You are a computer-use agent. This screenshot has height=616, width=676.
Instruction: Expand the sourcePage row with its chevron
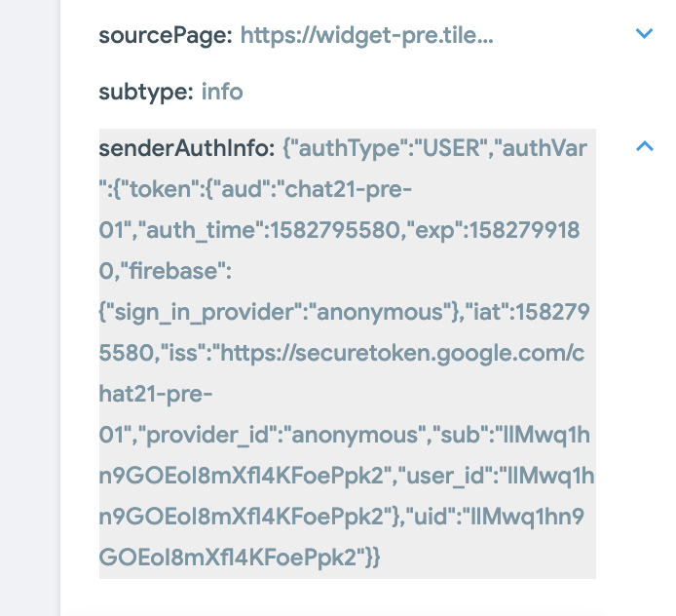(x=644, y=33)
